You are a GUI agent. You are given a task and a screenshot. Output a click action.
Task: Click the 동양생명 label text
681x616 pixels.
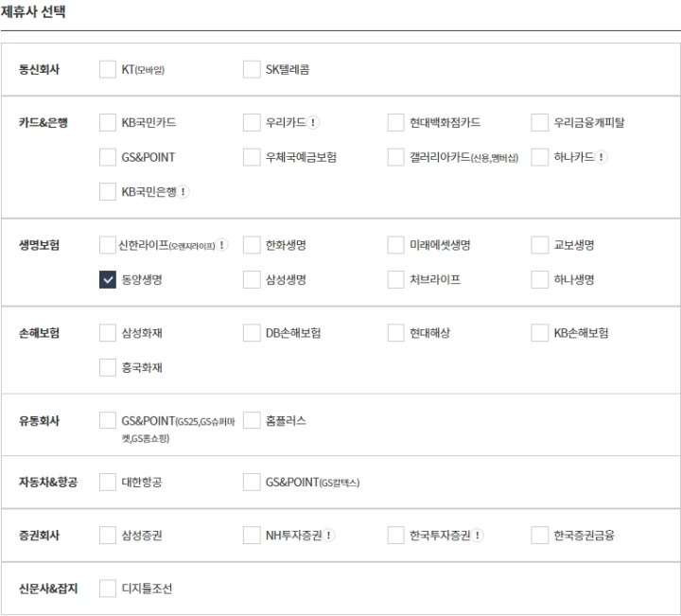tap(142, 280)
